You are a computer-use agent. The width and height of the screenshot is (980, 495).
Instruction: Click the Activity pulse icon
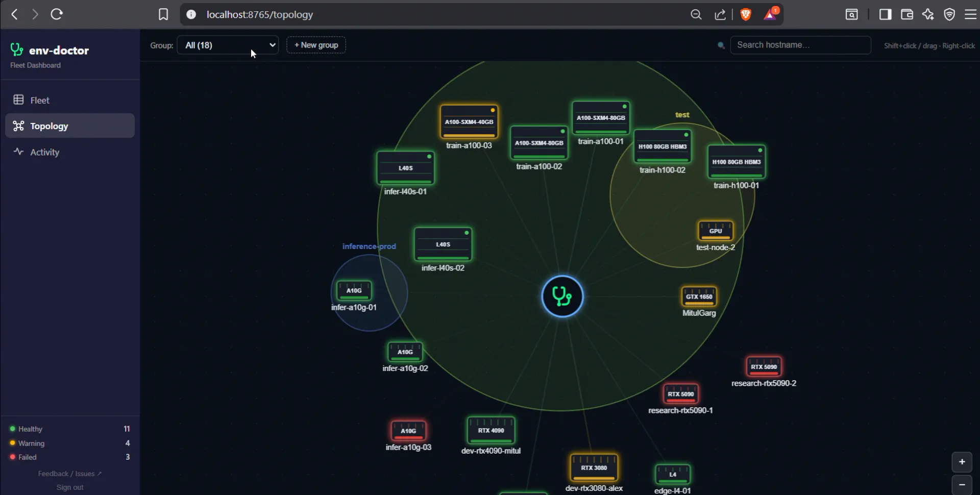click(18, 152)
